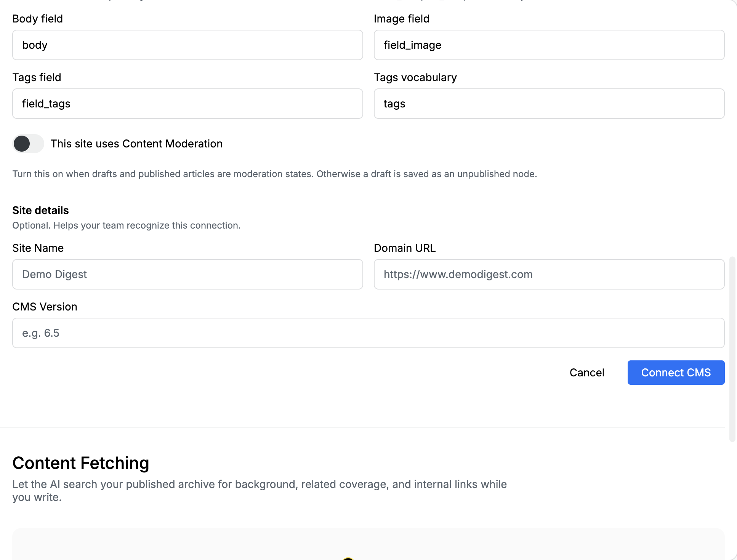Click the 'Optional. Helps your team recognize' text

[x=127, y=225]
